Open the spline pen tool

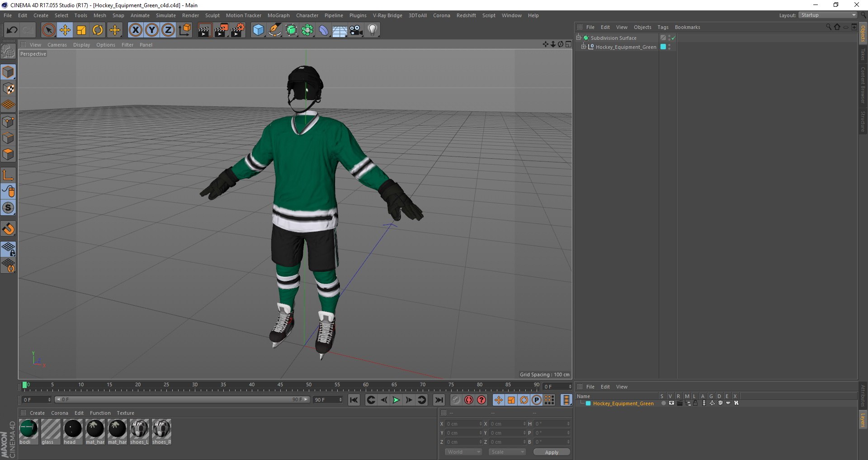[x=274, y=30]
